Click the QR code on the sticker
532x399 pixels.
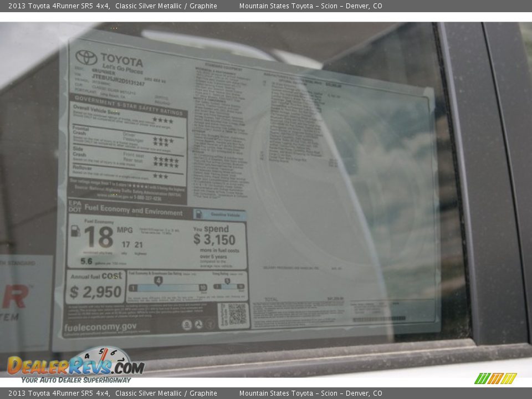237,315
